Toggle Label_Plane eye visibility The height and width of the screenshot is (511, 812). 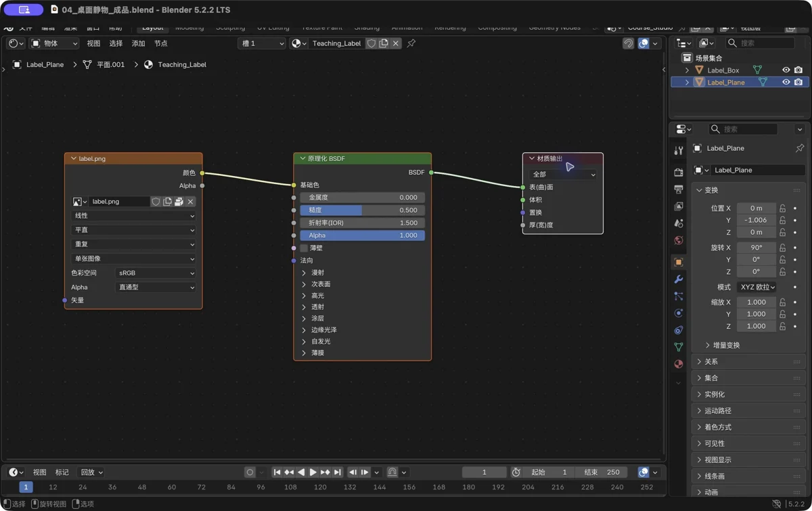pos(786,83)
